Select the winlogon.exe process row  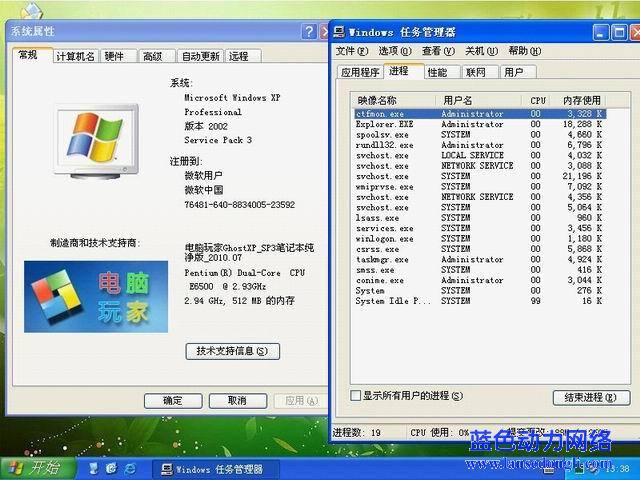point(480,239)
